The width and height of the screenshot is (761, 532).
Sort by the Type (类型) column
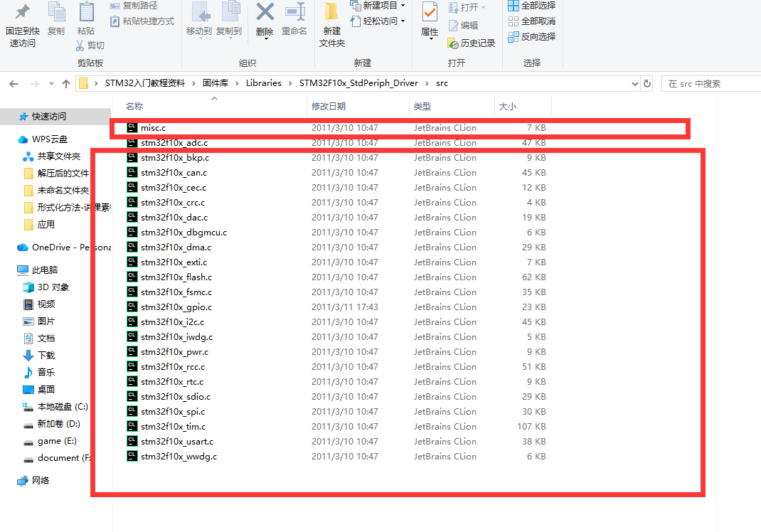(x=422, y=106)
